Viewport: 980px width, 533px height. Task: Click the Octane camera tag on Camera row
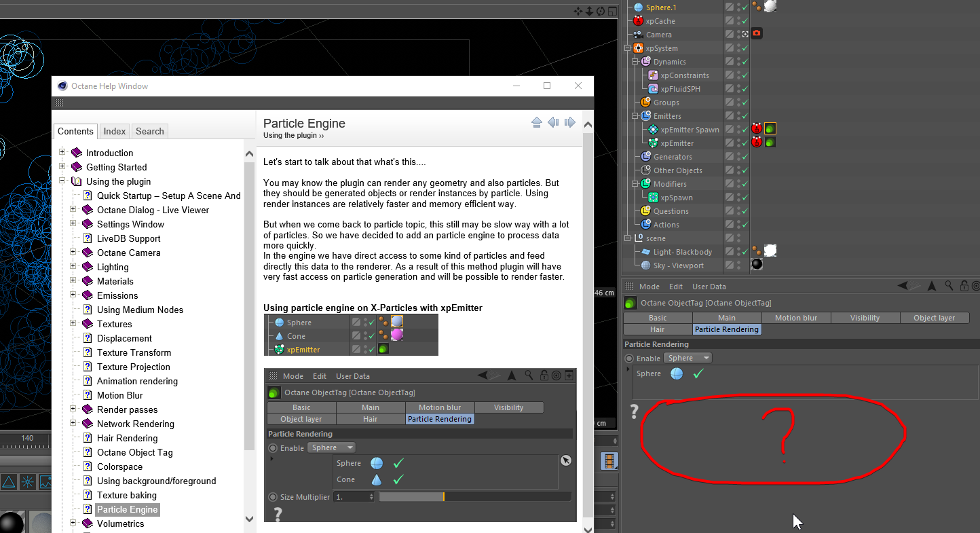tap(757, 34)
